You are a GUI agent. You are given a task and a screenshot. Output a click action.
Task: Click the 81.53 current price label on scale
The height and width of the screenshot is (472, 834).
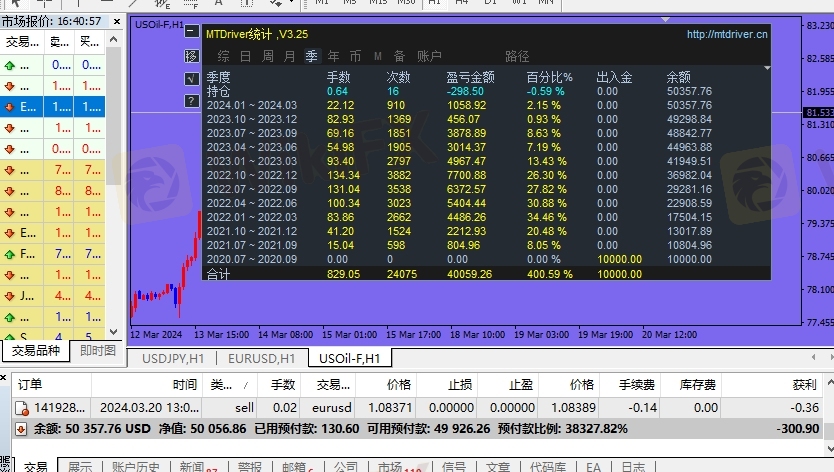tap(818, 112)
